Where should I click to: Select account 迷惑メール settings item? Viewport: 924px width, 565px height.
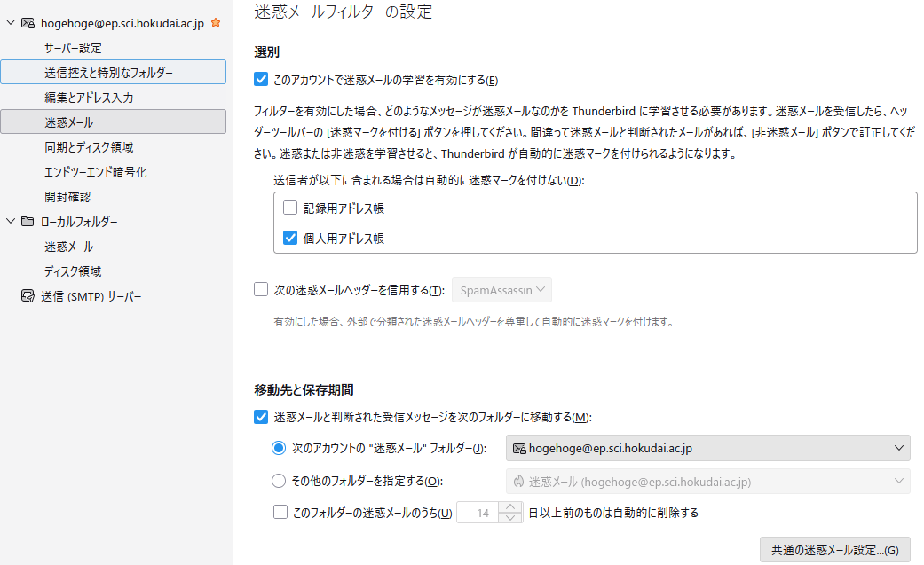113,122
